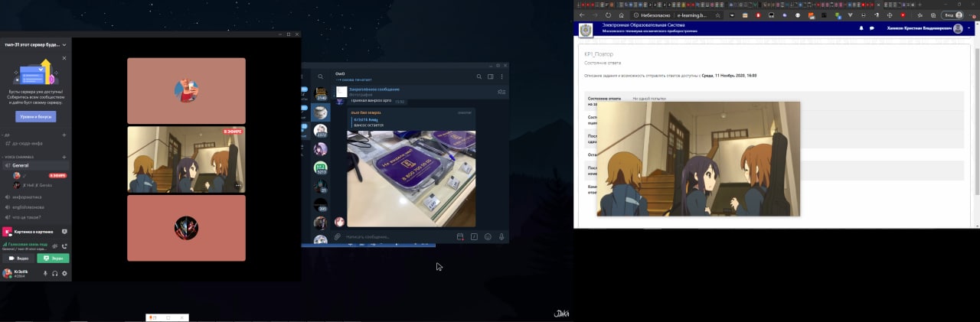Open the Telegram chat with badge 3140
The image size is (980, 322).
coord(321,94)
